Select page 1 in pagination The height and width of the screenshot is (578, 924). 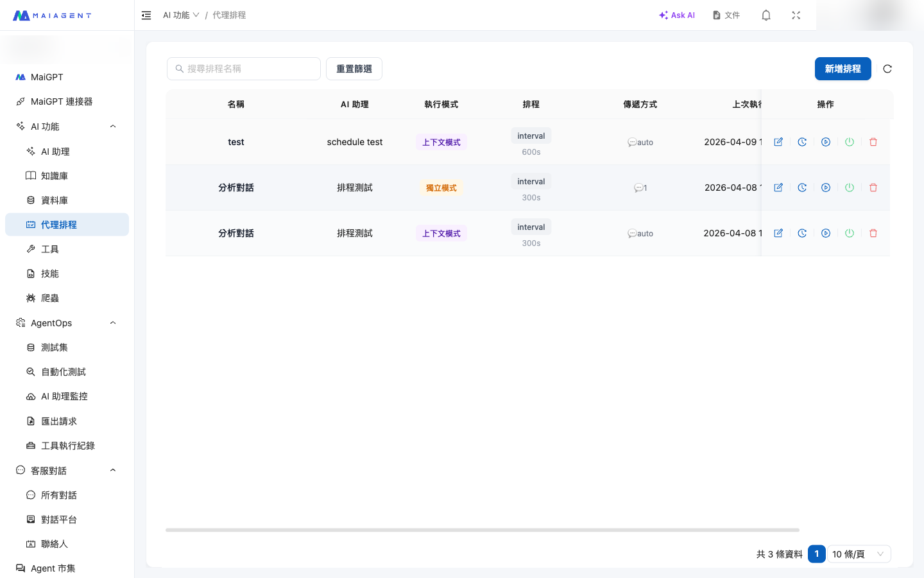816,554
